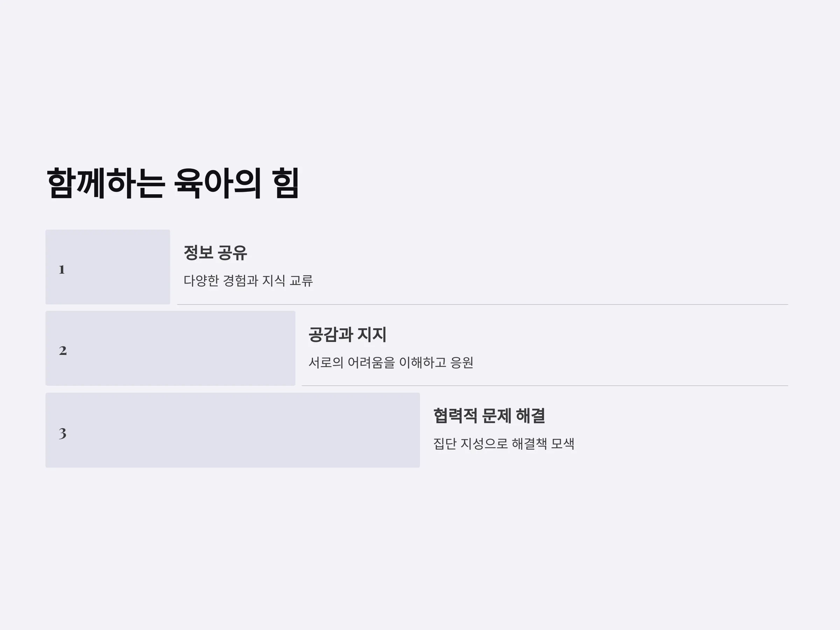Select the longest third gray bar
The width and height of the screenshot is (840, 630).
[233, 430]
